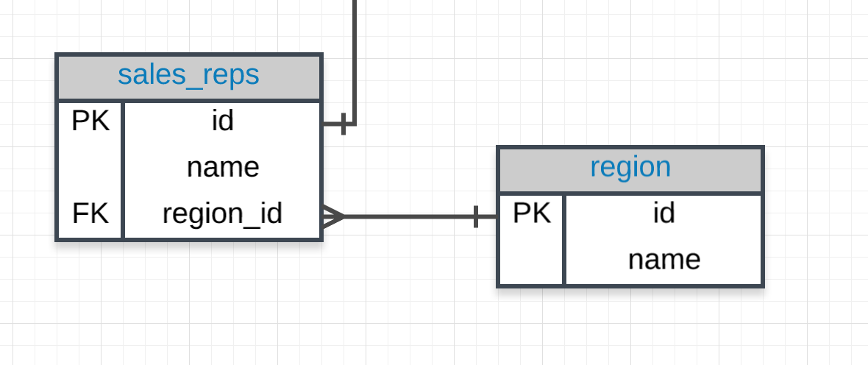Select the crow's foot symbol at region_id

(x=332, y=216)
